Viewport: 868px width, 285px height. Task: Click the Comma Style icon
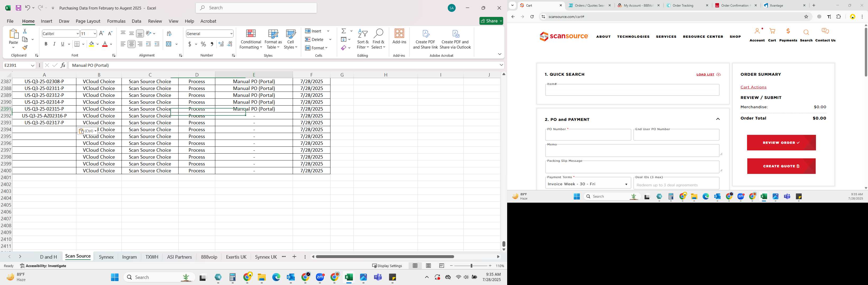point(212,44)
